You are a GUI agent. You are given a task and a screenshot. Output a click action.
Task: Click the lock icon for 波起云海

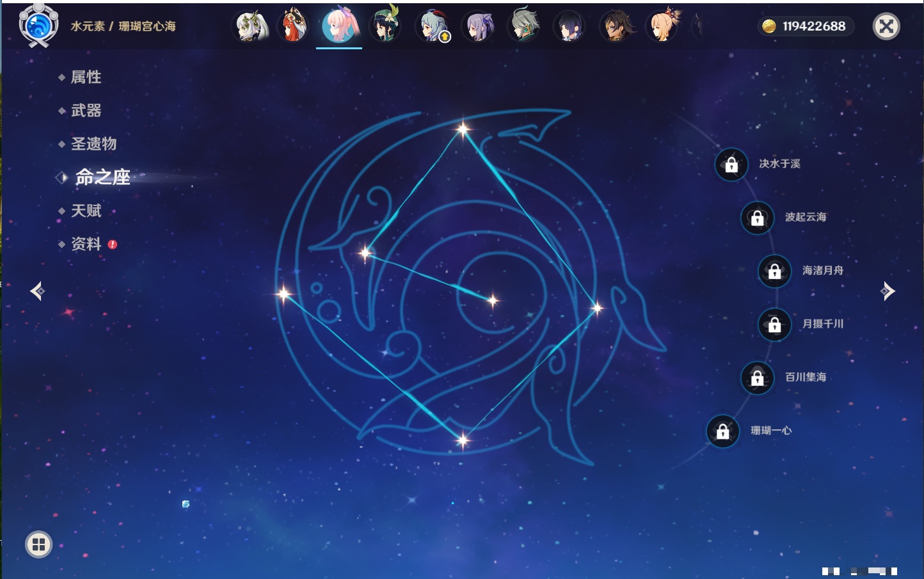pos(757,218)
